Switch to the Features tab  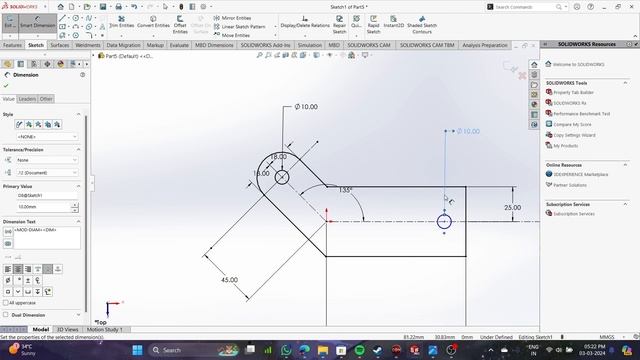click(12, 45)
